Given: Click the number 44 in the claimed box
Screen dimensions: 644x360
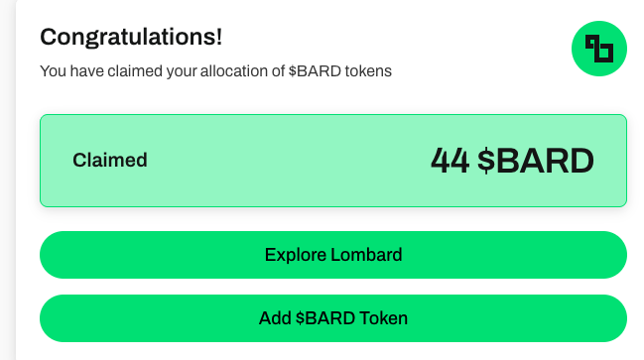Looking at the screenshot, I should (450, 161).
